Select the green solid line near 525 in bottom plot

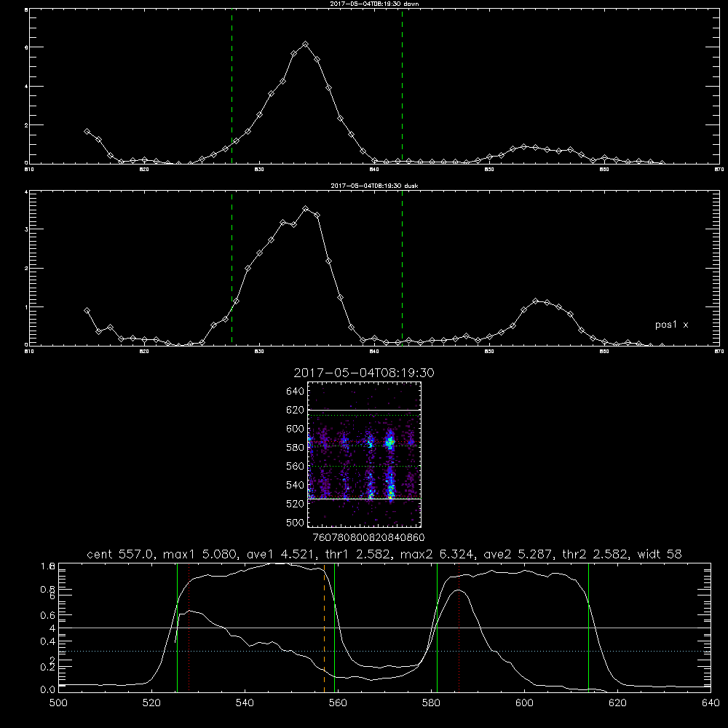tap(178, 628)
